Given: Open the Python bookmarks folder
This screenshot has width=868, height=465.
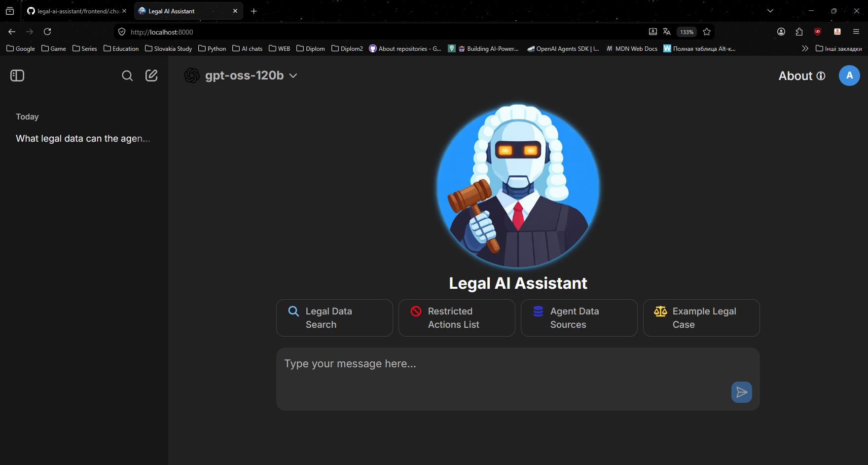Looking at the screenshot, I should pos(212,48).
